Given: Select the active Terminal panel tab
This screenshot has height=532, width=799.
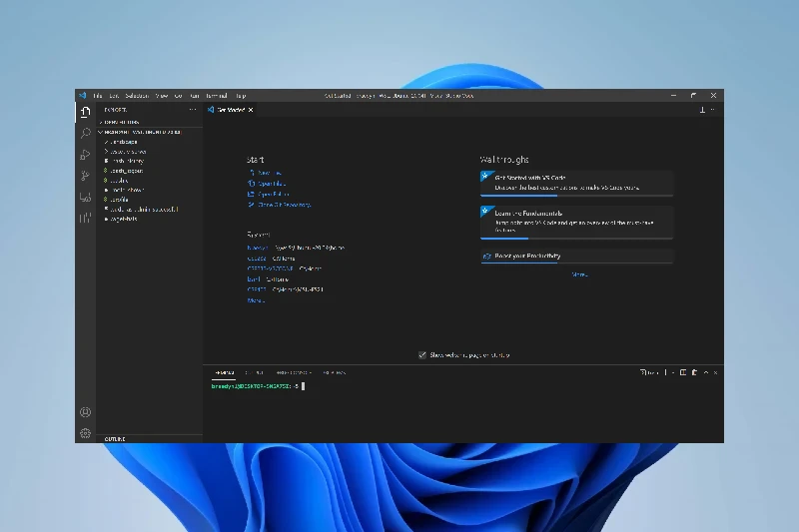Looking at the screenshot, I should 224,372.
